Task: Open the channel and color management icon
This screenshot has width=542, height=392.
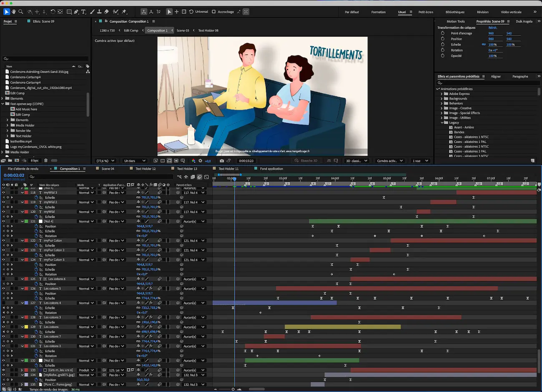Action: coord(193,161)
